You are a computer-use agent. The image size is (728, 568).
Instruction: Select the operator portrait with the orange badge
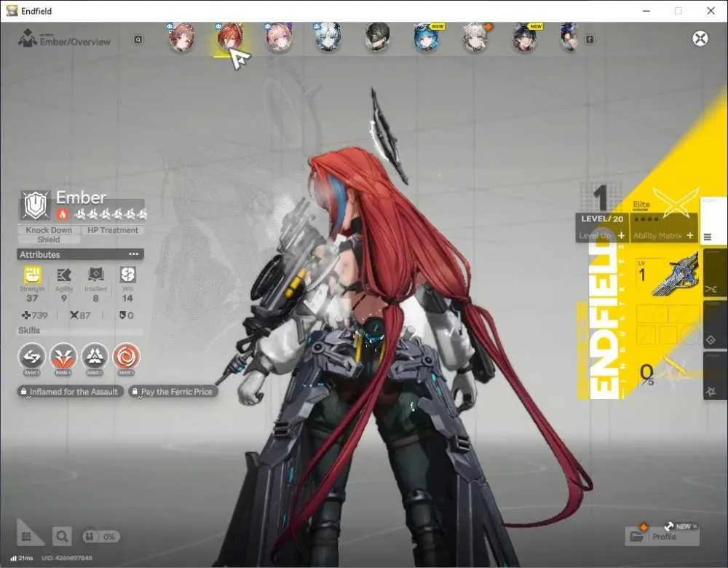tap(476, 38)
